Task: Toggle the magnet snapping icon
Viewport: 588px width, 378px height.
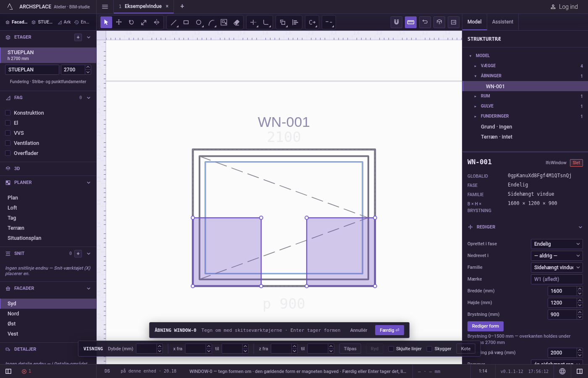Action: click(x=396, y=22)
